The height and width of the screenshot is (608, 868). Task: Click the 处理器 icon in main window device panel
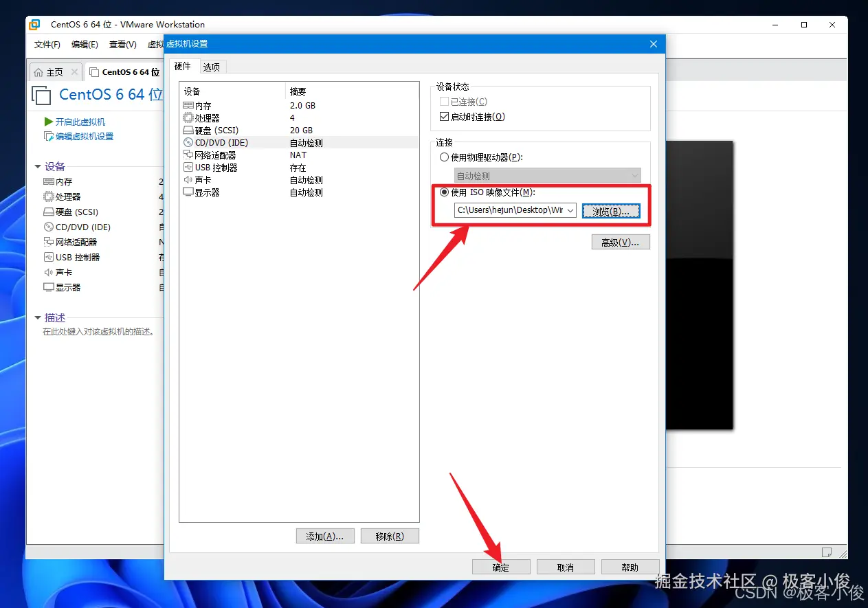pos(48,196)
